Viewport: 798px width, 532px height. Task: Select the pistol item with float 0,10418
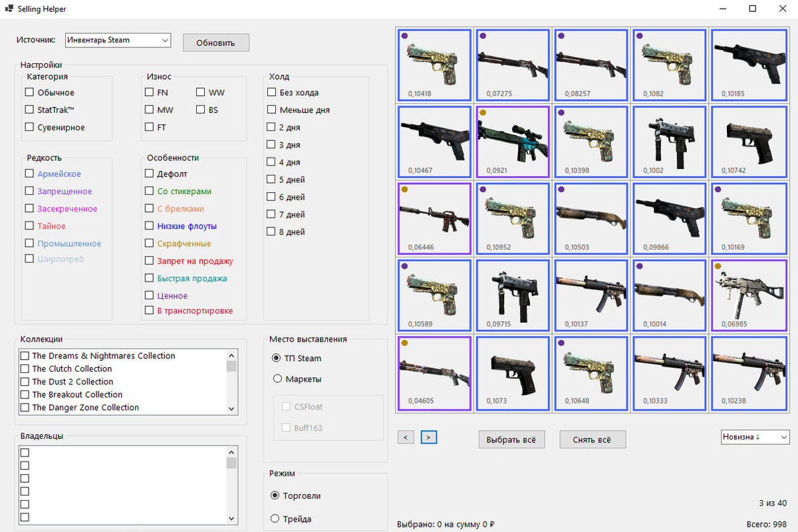coord(435,65)
